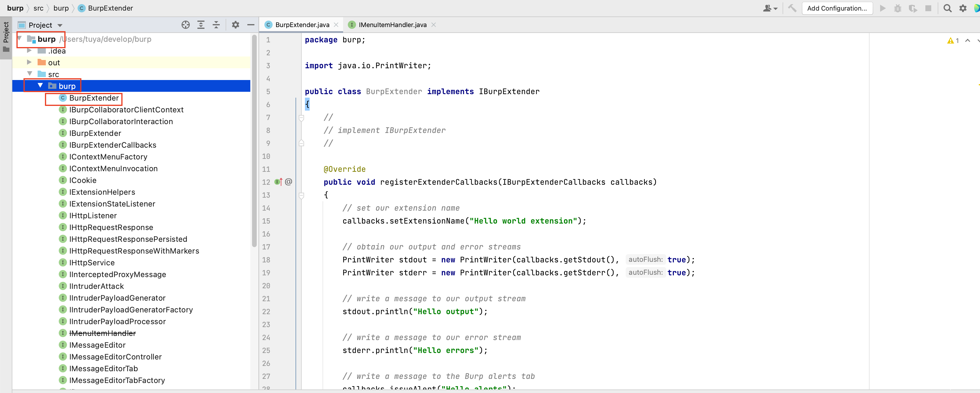Click the implements-method gutter icon on line 12
This screenshot has height=393, width=980.
coord(278,182)
